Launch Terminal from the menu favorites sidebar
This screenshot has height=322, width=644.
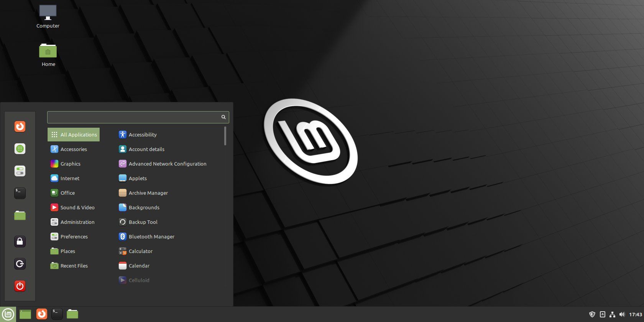pos(20,193)
